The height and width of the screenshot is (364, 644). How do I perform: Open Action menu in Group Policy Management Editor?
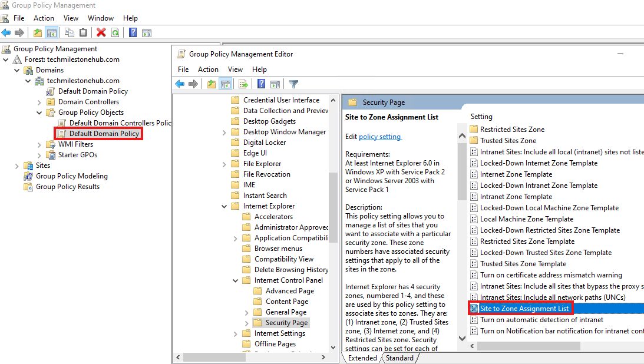208,70
